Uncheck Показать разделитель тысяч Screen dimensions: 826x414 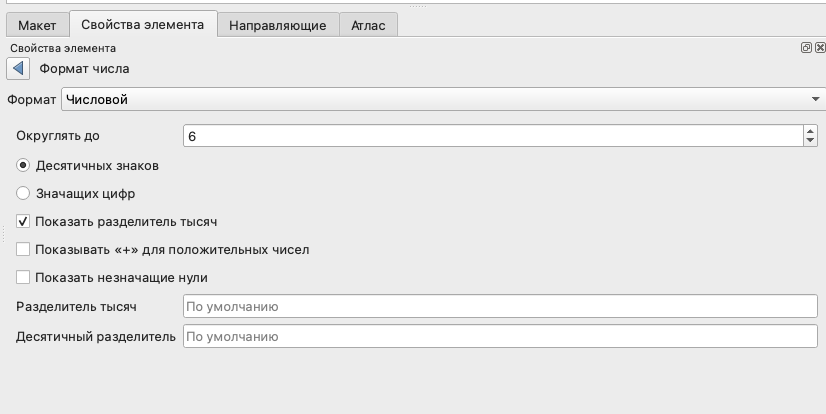click(23, 221)
